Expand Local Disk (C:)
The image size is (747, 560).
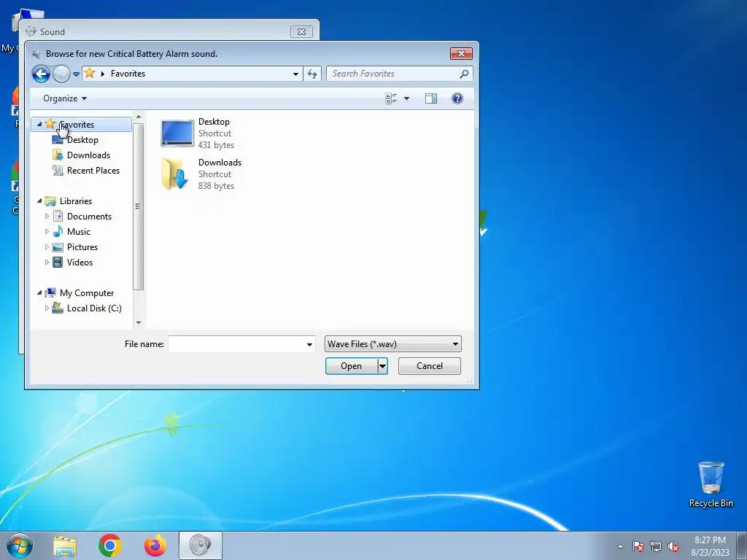click(47, 308)
